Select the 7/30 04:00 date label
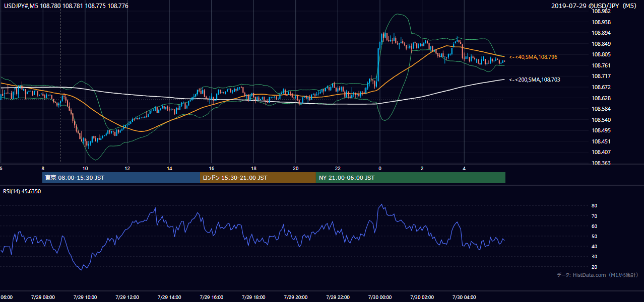The height and width of the screenshot is (302, 644). pos(465,297)
